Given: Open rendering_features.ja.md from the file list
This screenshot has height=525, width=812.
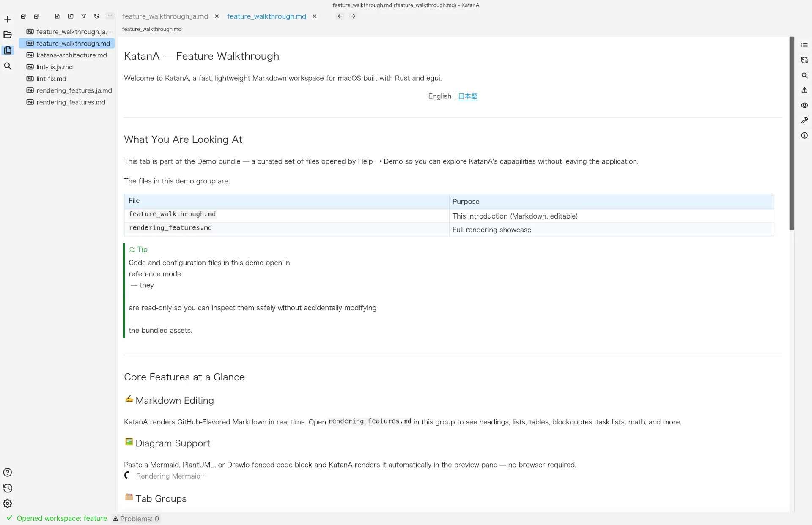Looking at the screenshot, I should (x=67, y=90).
